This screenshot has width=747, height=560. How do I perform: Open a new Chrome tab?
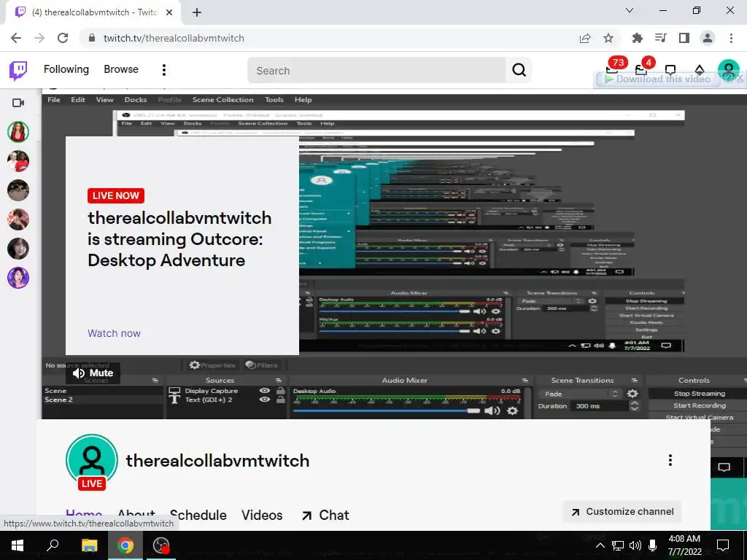(197, 12)
